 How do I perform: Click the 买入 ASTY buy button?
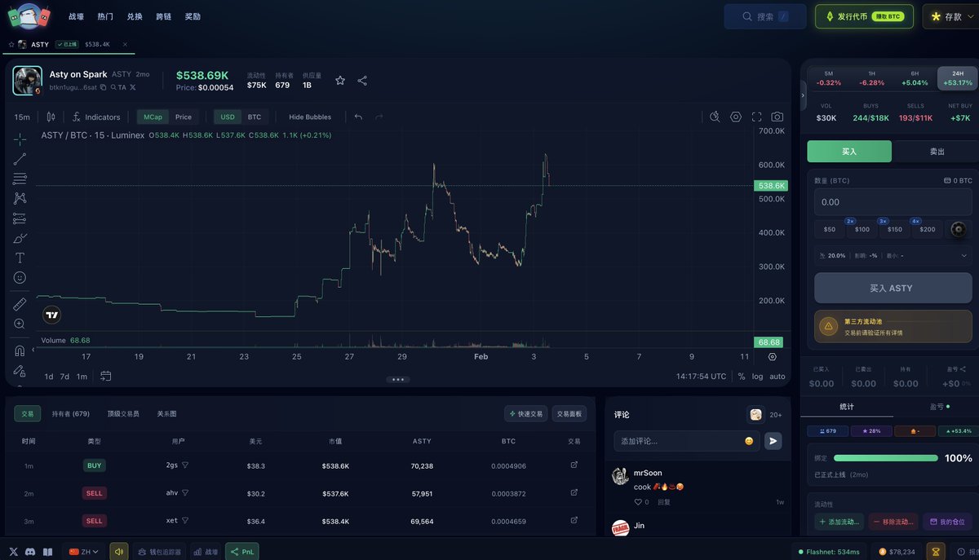(x=893, y=288)
